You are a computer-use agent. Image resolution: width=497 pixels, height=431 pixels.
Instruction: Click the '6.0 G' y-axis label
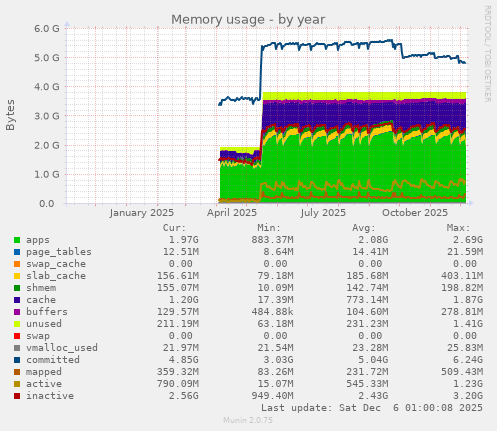tap(47, 29)
